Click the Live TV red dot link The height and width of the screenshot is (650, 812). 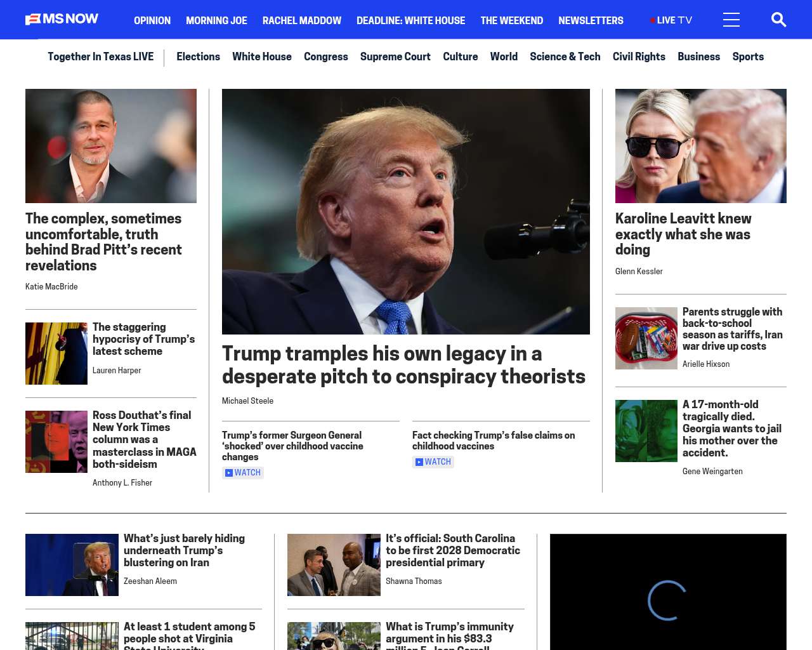[671, 20]
